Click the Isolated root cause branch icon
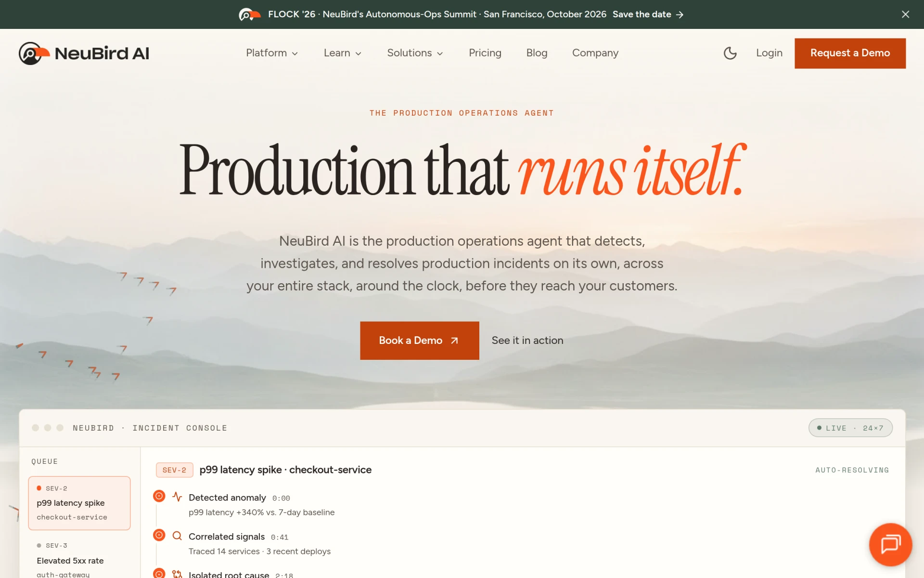 (x=177, y=574)
